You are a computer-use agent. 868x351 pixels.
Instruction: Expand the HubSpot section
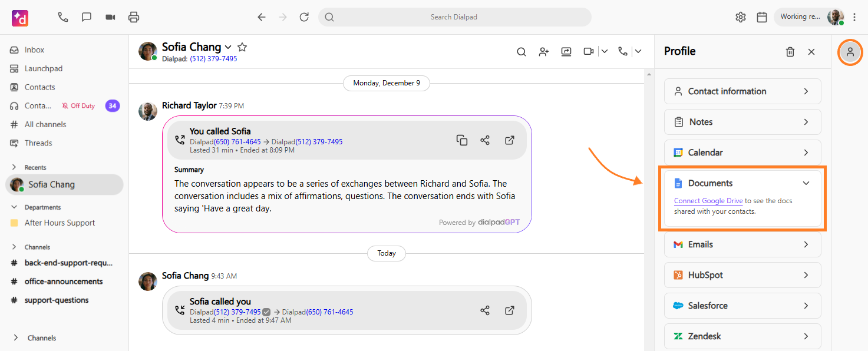tap(742, 275)
